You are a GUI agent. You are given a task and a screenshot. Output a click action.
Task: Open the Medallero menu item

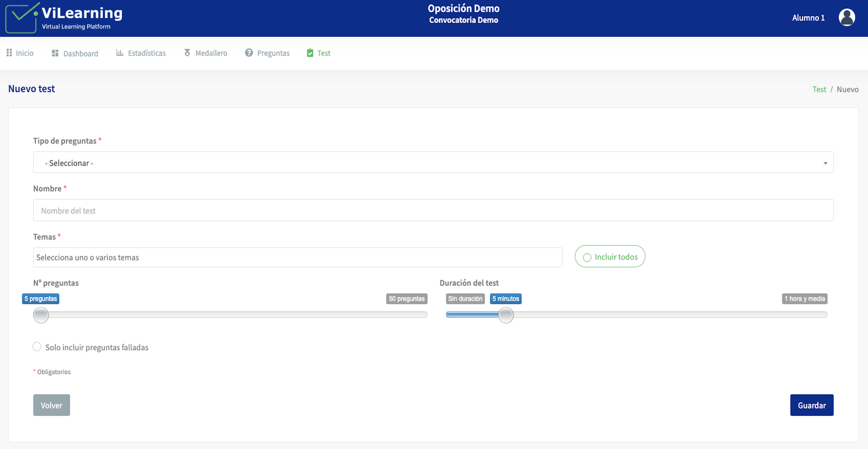[x=211, y=53]
